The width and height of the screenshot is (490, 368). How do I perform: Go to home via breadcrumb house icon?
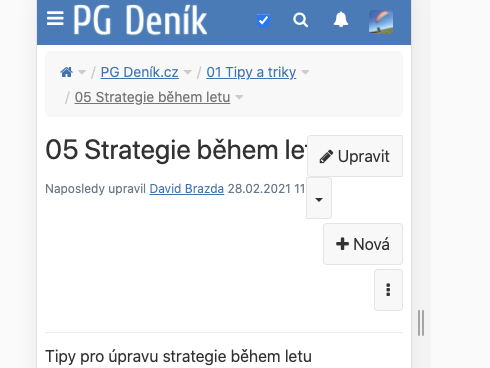pos(66,72)
